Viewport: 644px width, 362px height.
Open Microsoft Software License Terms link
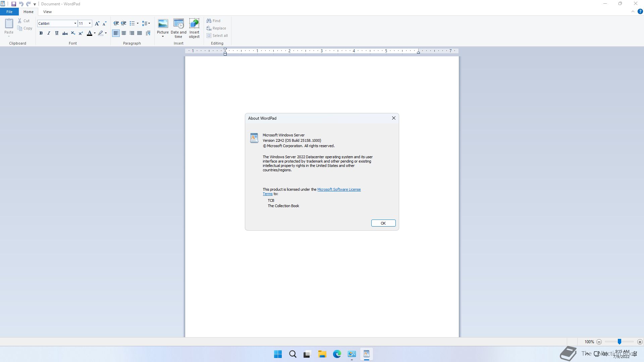click(339, 189)
